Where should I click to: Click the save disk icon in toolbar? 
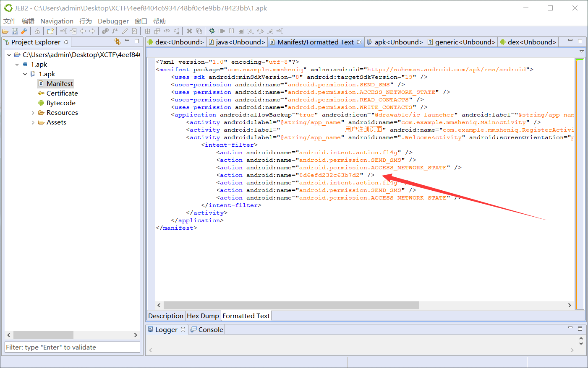(x=15, y=31)
